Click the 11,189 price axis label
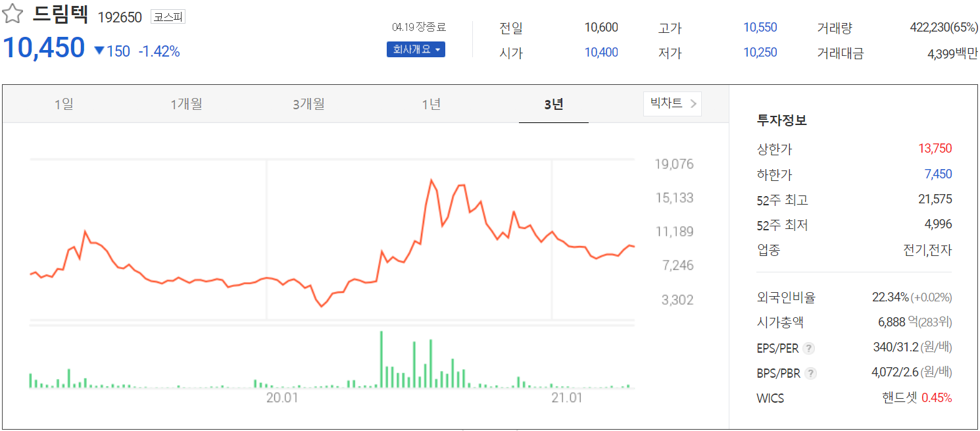This screenshot has height=431, width=980. click(x=674, y=232)
